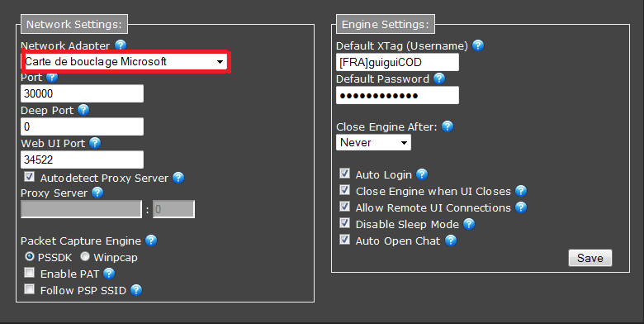Click the Deep Port help icon
This screenshot has width=644, height=324.
click(x=83, y=110)
